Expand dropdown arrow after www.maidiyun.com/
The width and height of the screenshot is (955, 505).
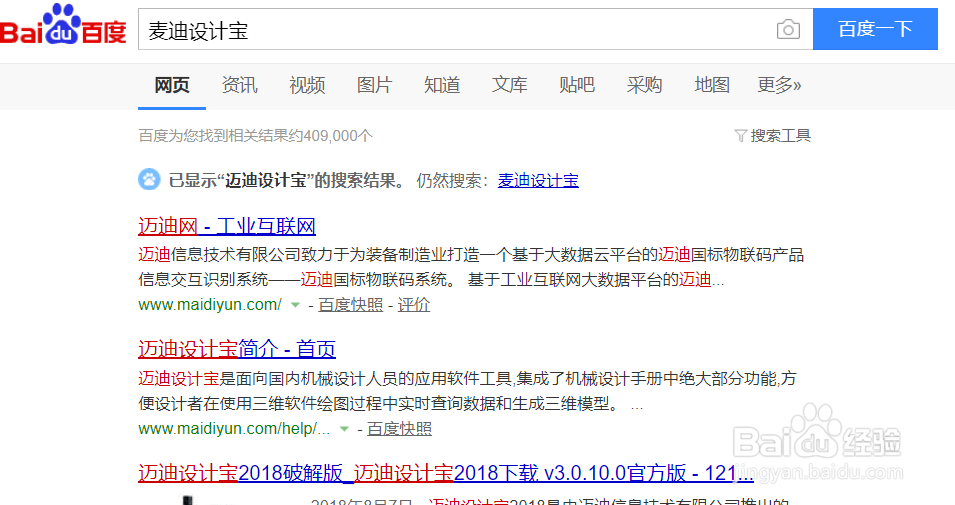point(295,305)
